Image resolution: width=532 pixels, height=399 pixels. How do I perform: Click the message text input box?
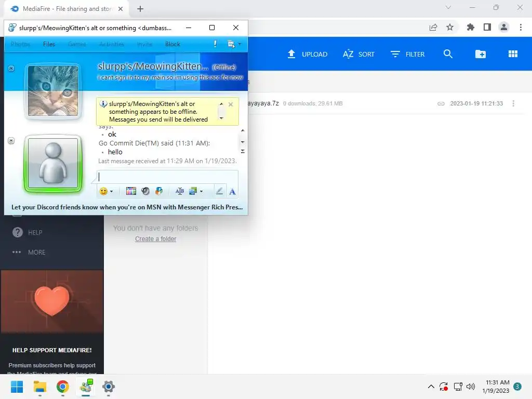pyautogui.click(x=168, y=177)
